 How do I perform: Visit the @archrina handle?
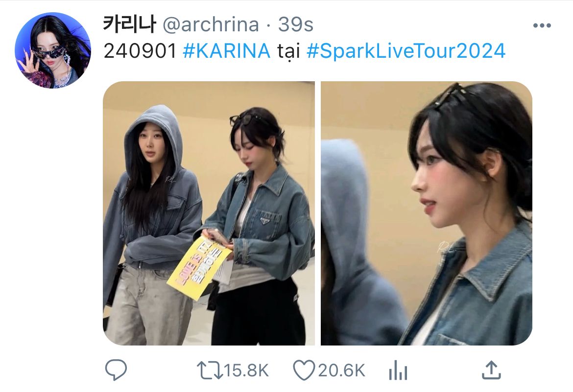211,25
